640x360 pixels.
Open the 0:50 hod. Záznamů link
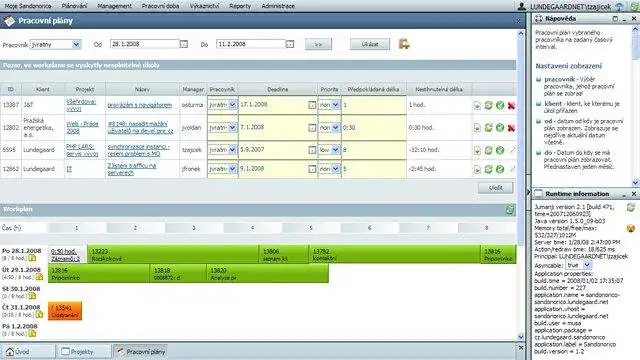(x=65, y=255)
